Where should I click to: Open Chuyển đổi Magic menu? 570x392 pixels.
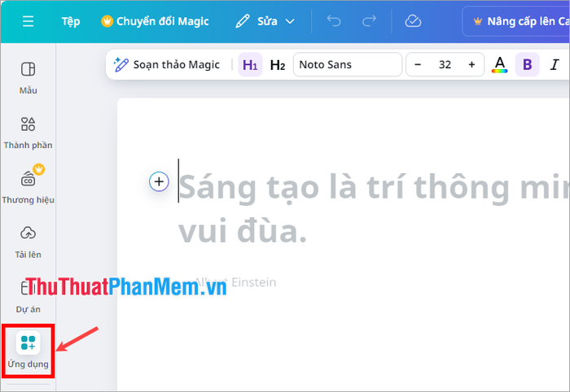pos(155,21)
